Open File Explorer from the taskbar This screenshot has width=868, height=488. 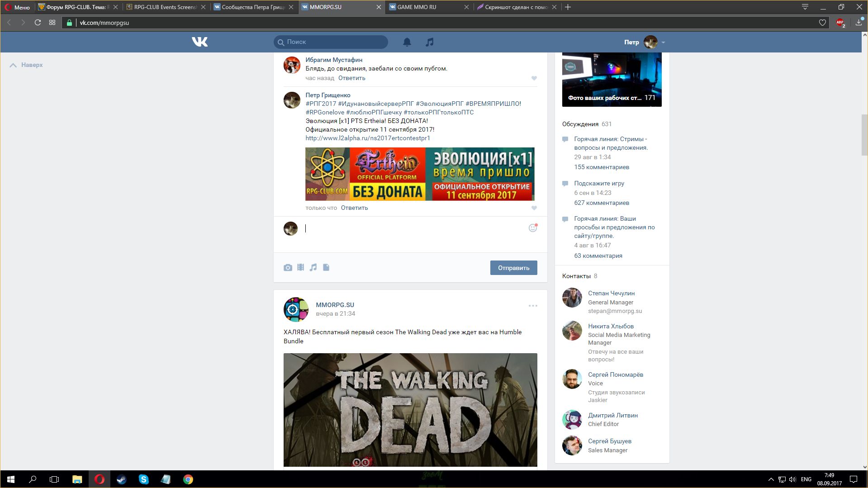pos(77,479)
